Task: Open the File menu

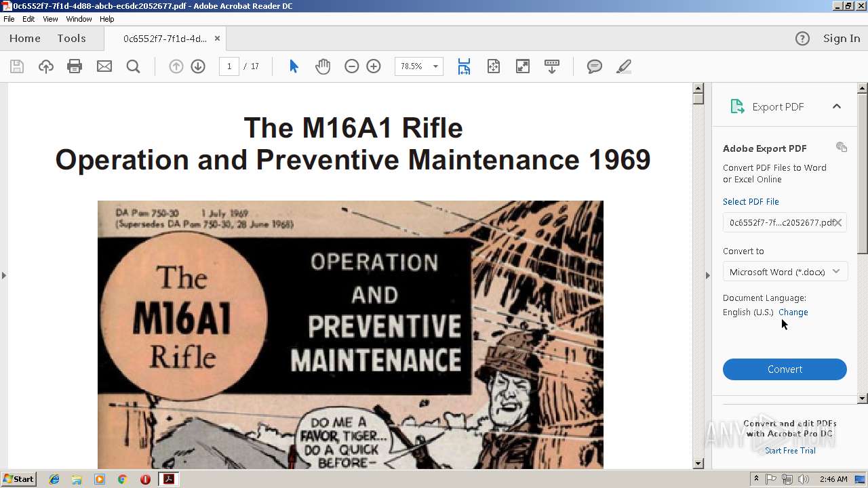Action: tap(9, 19)
